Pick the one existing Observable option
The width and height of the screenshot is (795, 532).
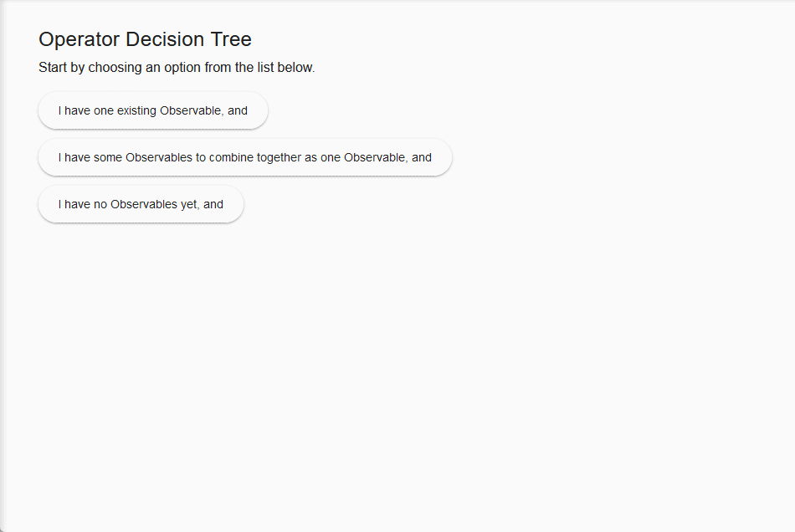pos(152,110)
